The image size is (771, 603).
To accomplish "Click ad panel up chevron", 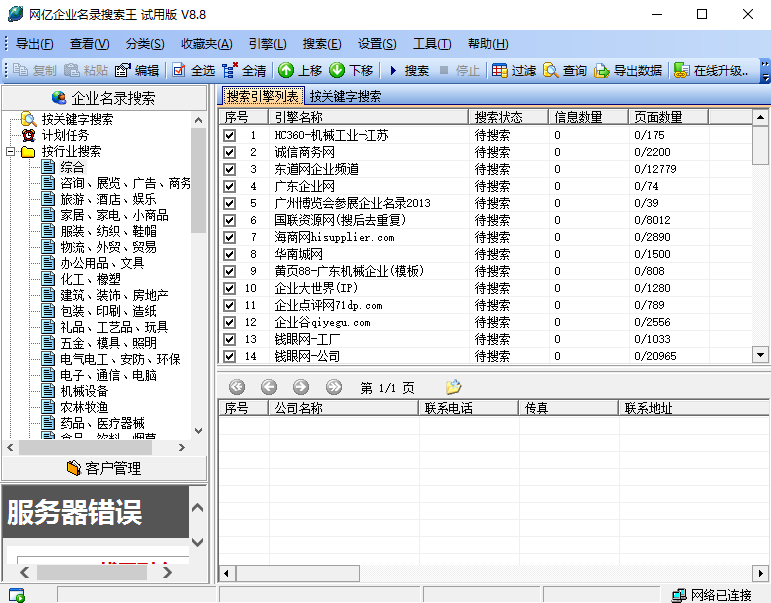I will [197, 508].
